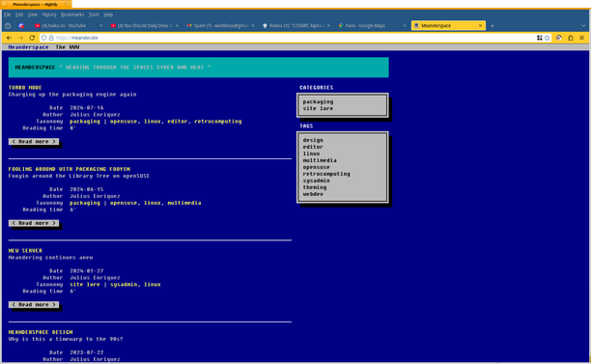Open the File menu
This screenshot has height=364, width=591.
click(x=7, y=14)
